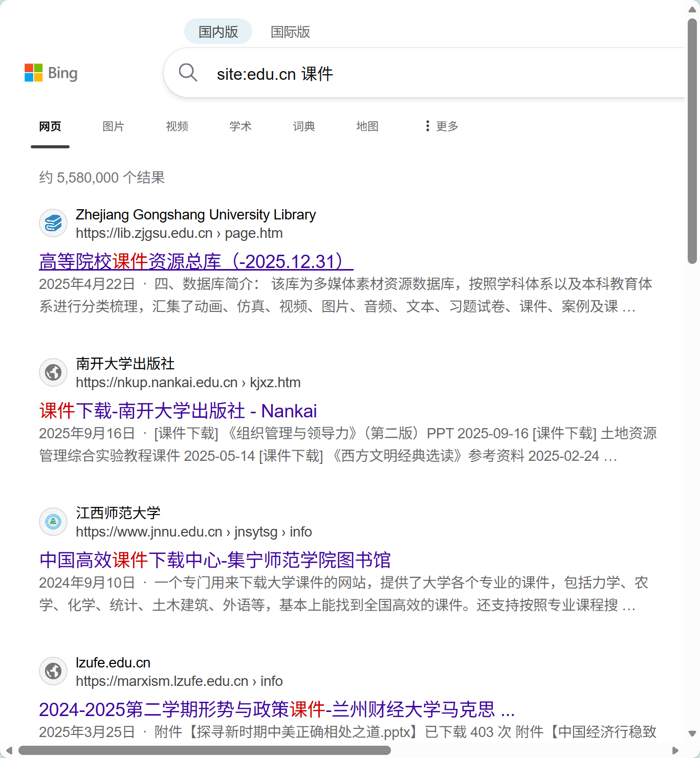This screenshot has height=758, width=700.
Task: Select the 网页 tab
Action: [x=50, y=126]
